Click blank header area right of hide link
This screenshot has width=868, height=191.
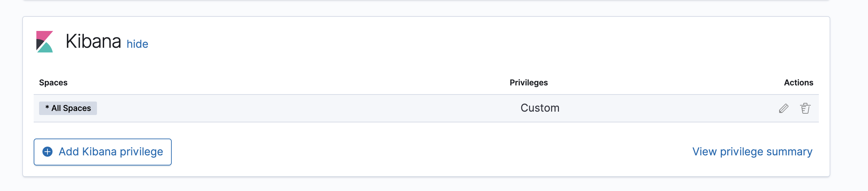[438, 42]
